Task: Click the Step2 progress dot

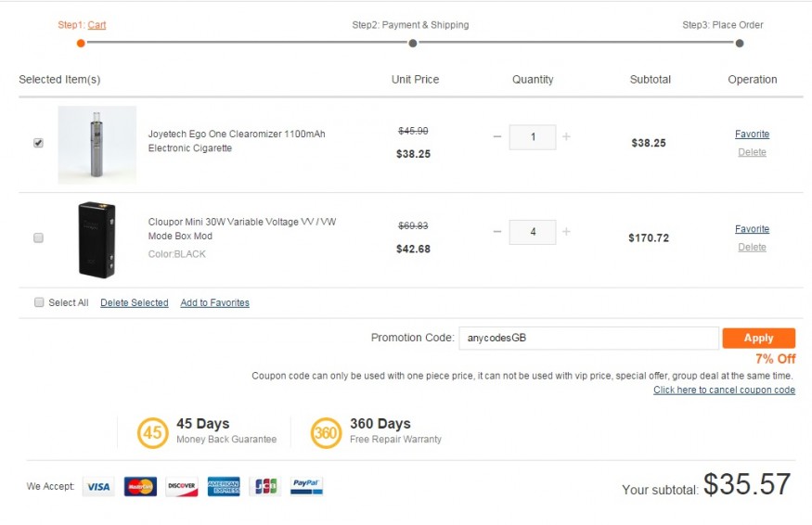Action: [413, 43]
